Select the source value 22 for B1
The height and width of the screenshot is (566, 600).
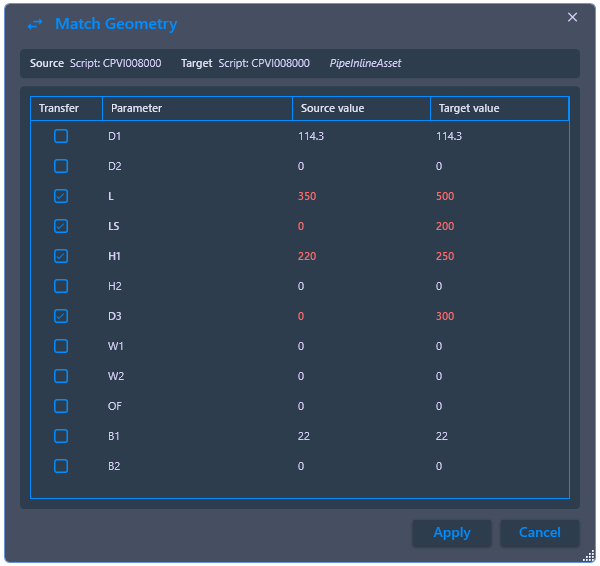(304, 436)
